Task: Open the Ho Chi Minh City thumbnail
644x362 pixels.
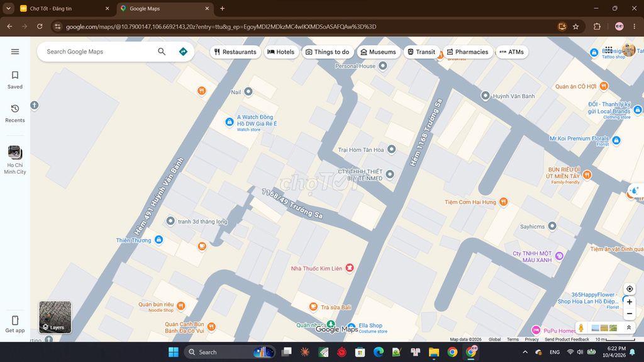Action: 15,160
